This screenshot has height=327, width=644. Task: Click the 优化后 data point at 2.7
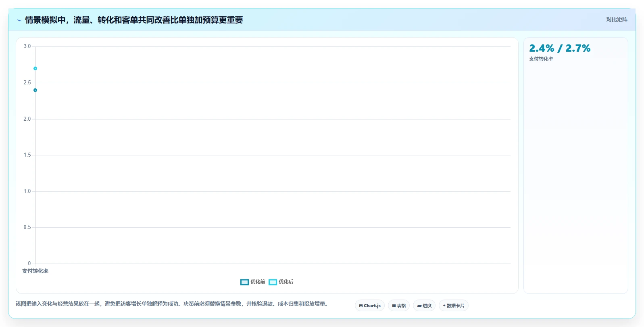click(35, 69)
